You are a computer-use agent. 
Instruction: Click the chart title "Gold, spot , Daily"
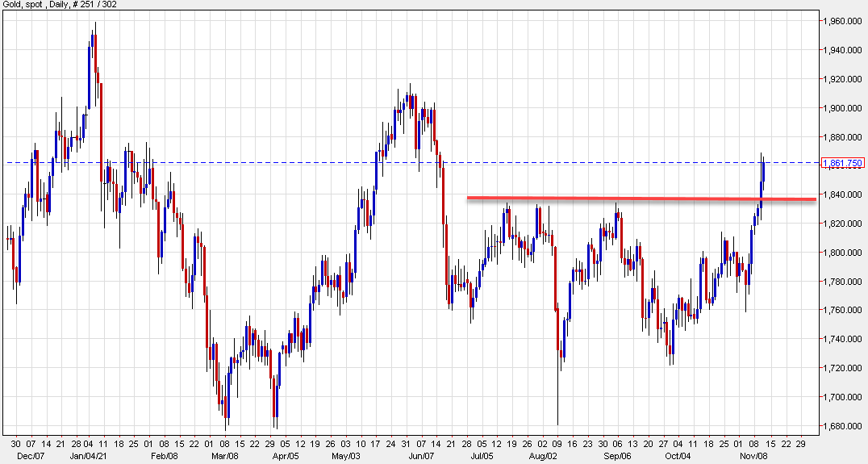coord(35,4)
